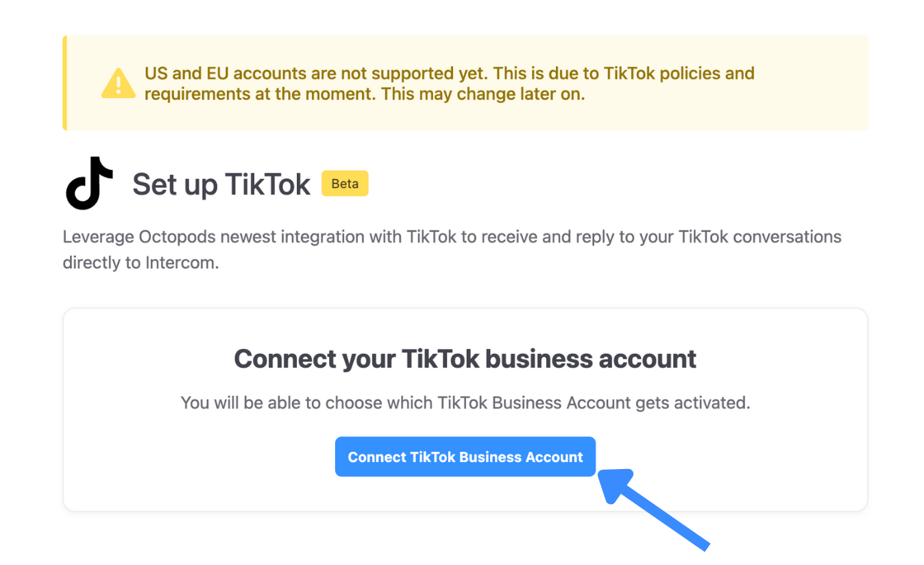Click the "US and EU accounts" warning line

449,73
